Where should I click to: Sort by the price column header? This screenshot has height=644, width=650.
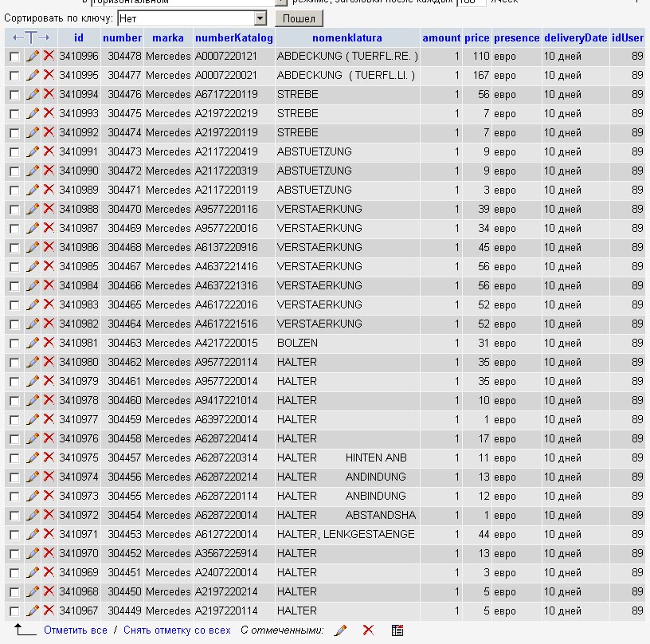click(477, 37)
